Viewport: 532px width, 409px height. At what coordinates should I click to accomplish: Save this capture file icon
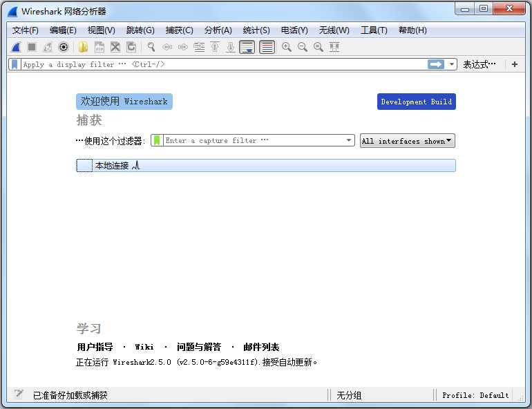(x=99, y=47)
